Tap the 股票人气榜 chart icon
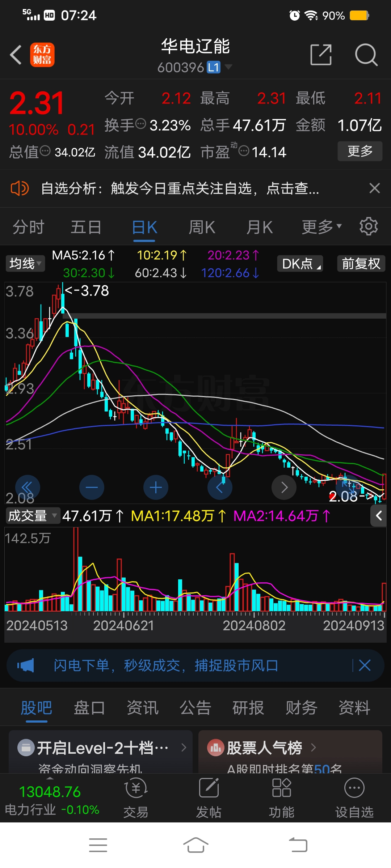 pyautogui.click(x=215, y=748)
